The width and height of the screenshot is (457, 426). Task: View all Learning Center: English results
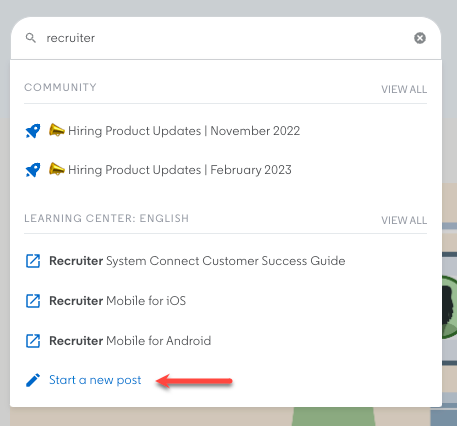coord(404,220)
